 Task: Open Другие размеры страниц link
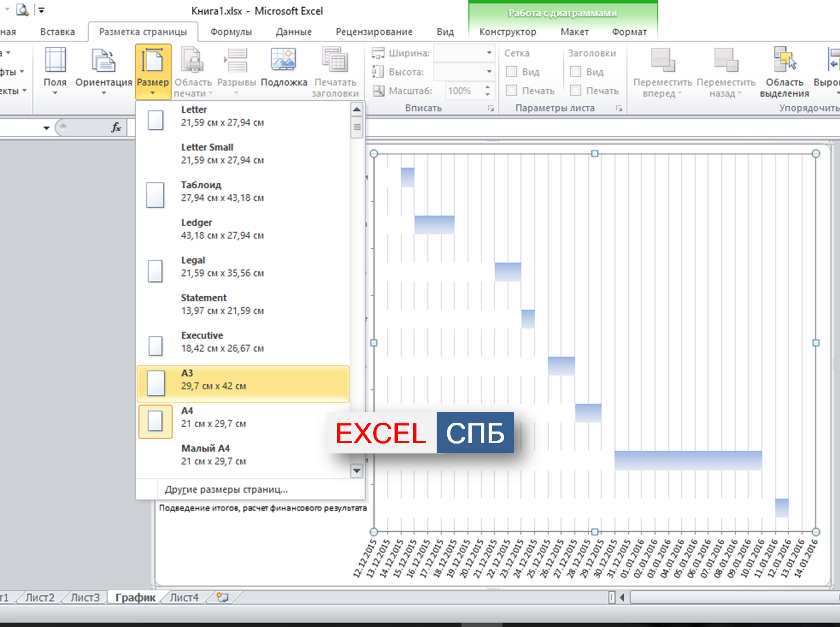click(226, 490)
